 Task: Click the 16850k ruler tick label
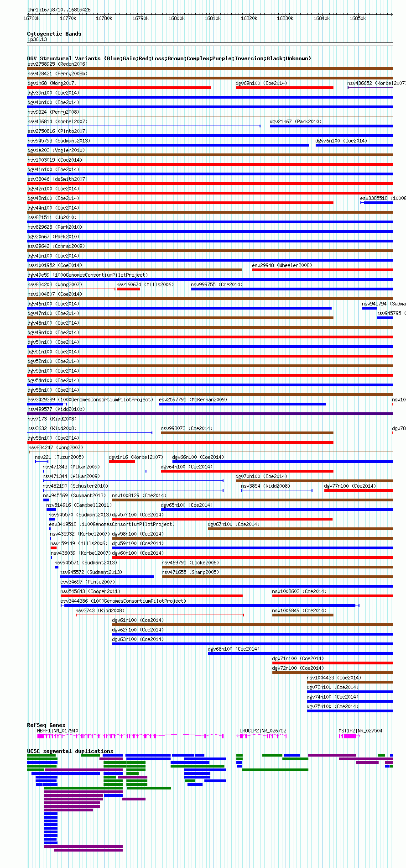(x=358, y=18)
